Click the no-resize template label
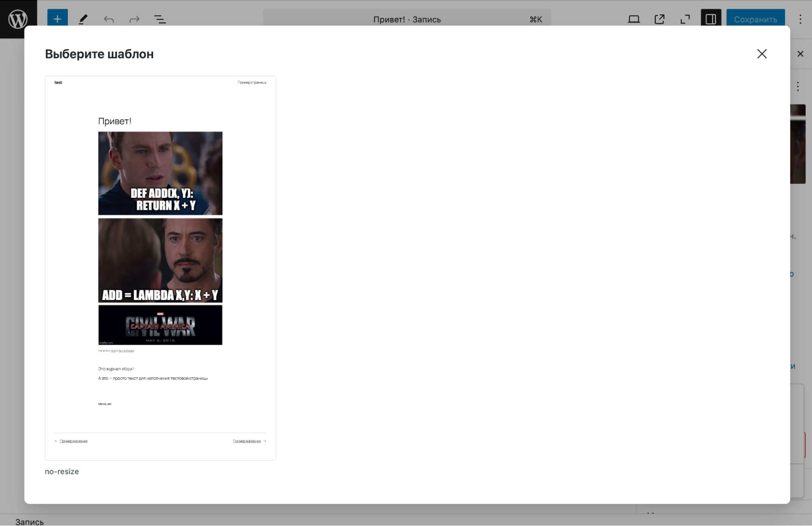Screen dimensions: 812x526 (62, 471)
